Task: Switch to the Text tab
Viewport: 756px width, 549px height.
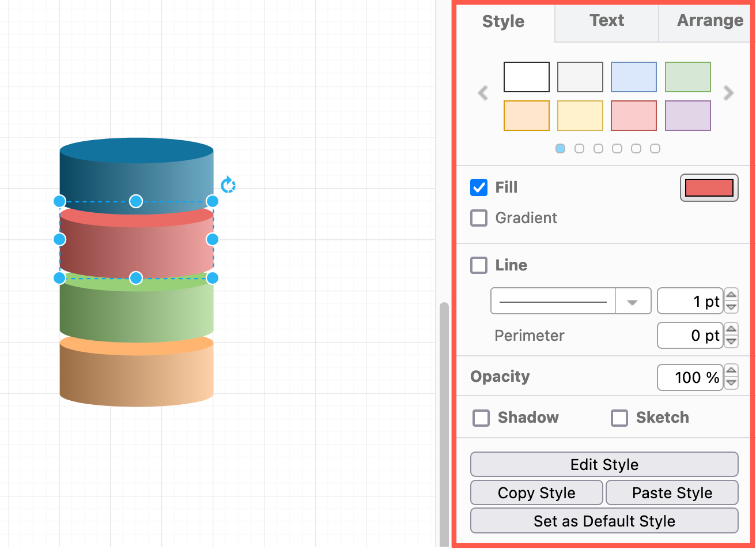Action: tap(607, 21)
